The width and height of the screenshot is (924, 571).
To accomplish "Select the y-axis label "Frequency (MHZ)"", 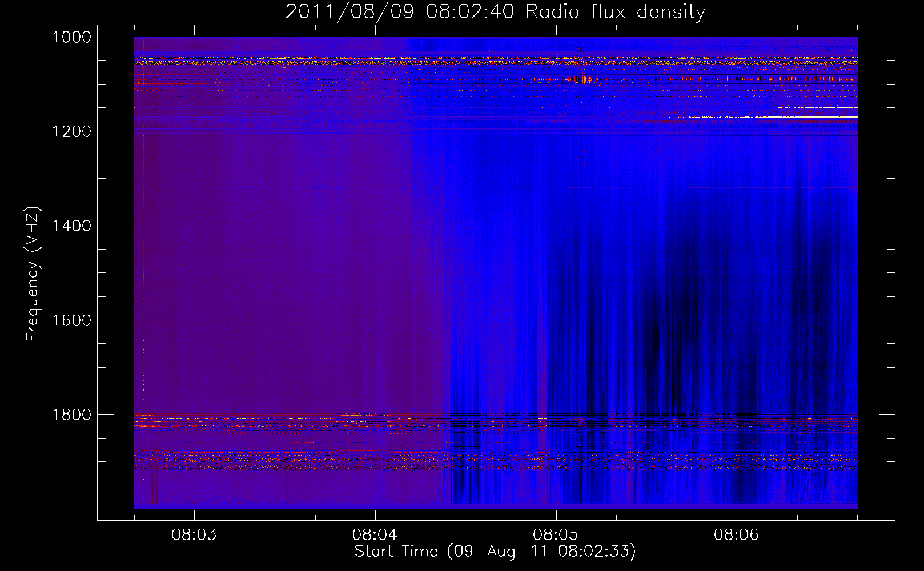I will tap(33, 274).
